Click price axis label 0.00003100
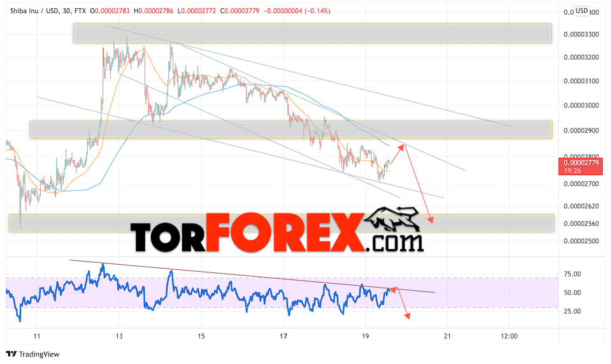This screenshot has height=364, width=611. coord(581,81)
